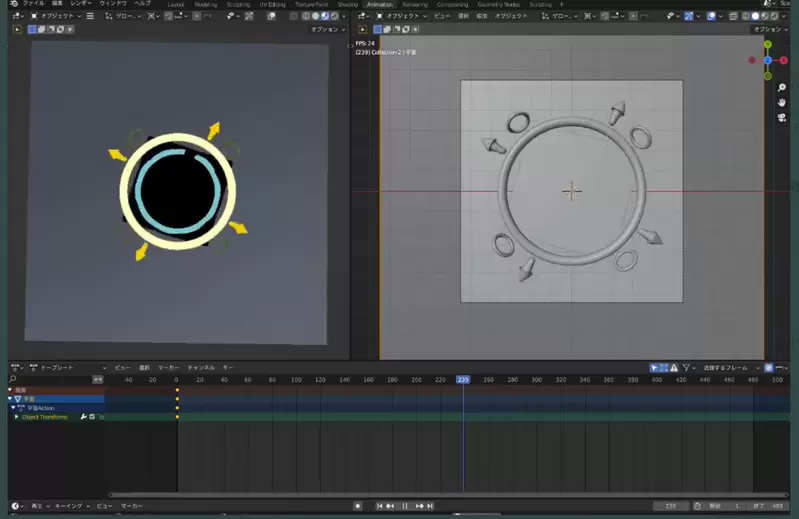Click the Blender logo icon
The width and height of the screenshot is (799, 519).
[13, 4]
